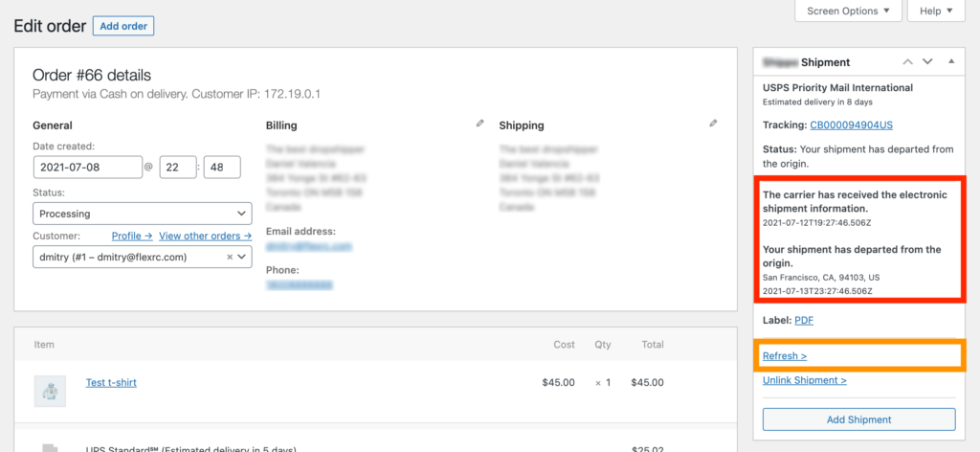Click the Add order button
980x452 pixels.
pyautogui.click(x=123, y=26)
